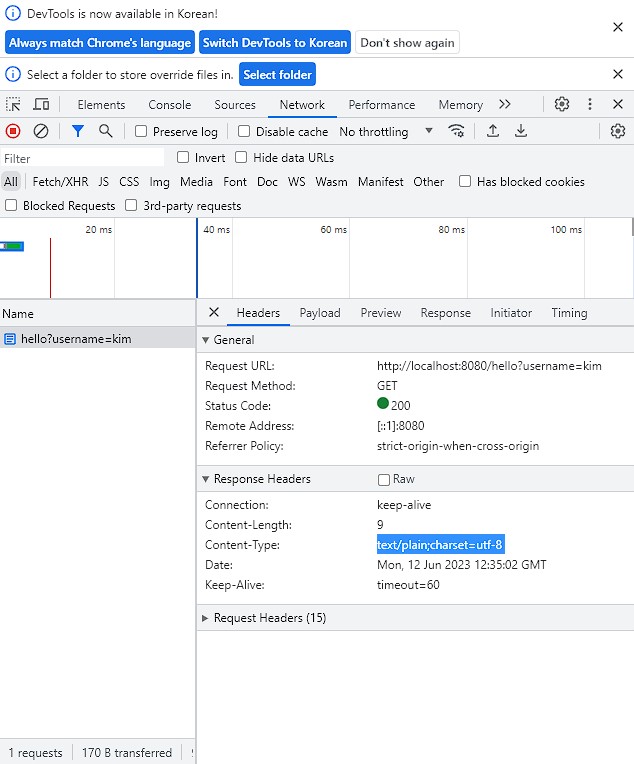
Task: Open the Timing tab
Action: [x=569, y=313]
